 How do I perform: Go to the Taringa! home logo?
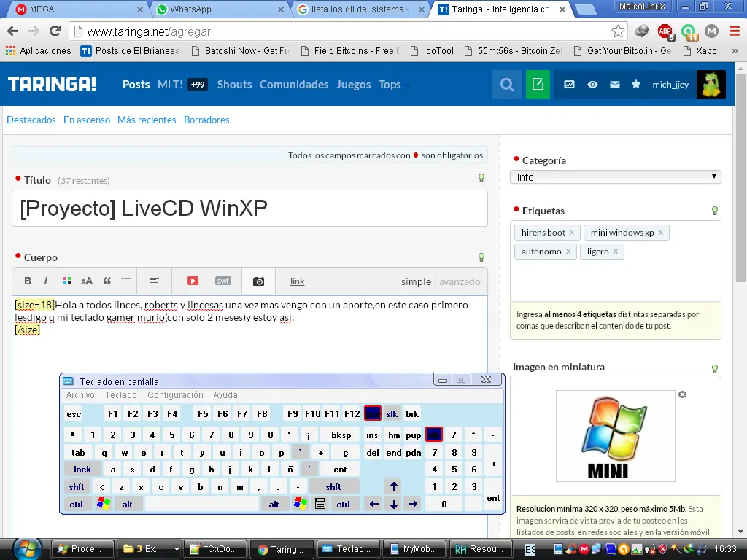(x=52, y=85)
